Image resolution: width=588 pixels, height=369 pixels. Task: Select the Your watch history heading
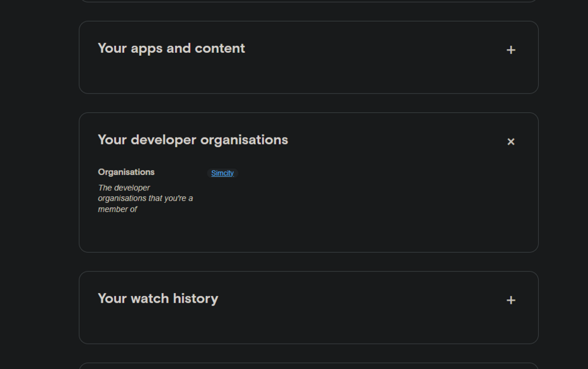[x=158, y=298]
